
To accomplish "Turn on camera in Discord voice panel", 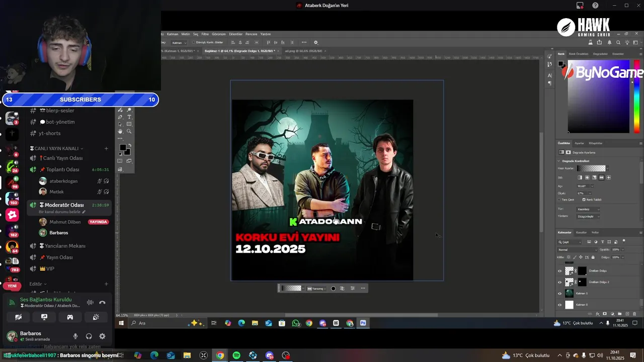I will [19, 317].
